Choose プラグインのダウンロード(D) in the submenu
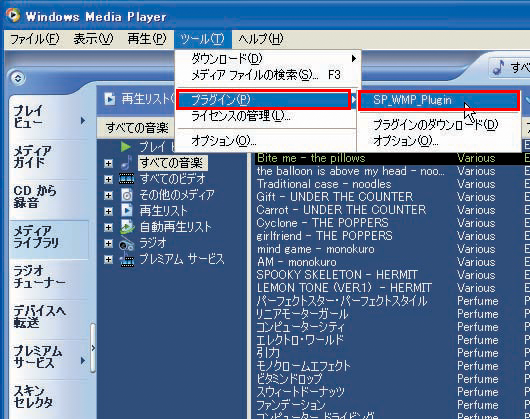 [x=439, y=125]
